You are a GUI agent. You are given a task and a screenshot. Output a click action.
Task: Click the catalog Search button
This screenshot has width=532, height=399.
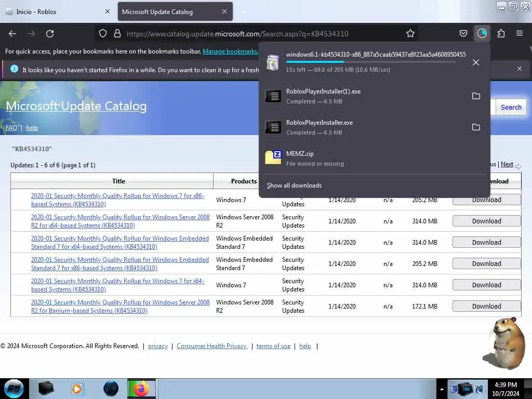click(511, 107)
